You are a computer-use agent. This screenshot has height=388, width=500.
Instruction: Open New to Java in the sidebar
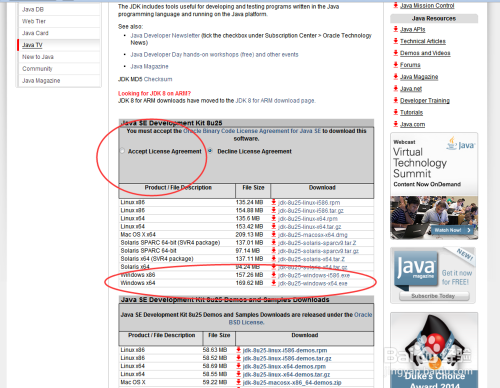[x=38, y=57]
